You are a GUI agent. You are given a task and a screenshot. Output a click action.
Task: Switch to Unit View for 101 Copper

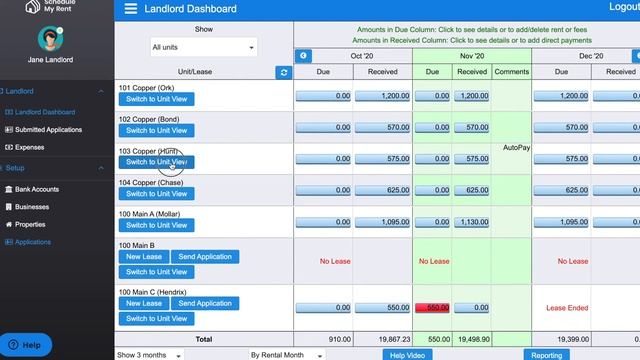coord(156,99)
